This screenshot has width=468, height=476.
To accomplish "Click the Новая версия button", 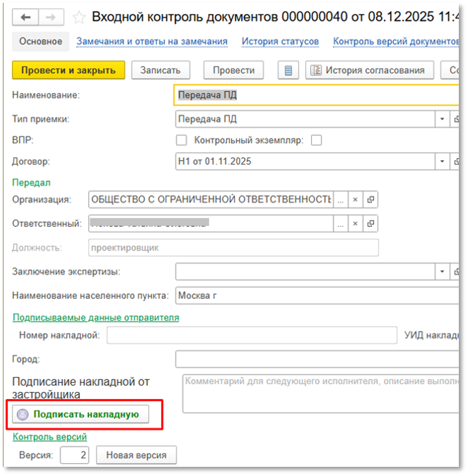I will (x=136, y=455).
